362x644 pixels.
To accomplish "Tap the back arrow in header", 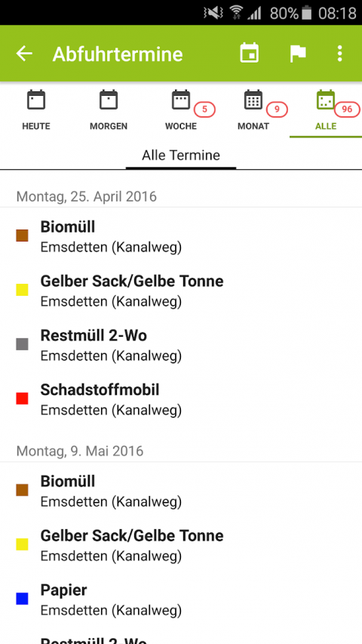I will tap(24, 54).
